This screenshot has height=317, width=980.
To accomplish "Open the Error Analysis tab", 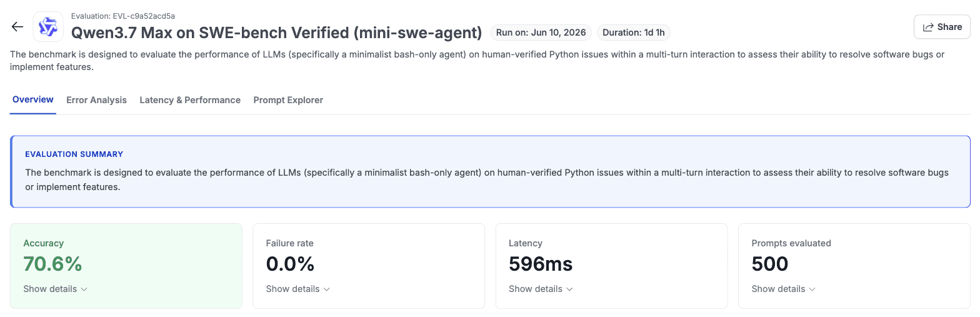I will 96,100.
